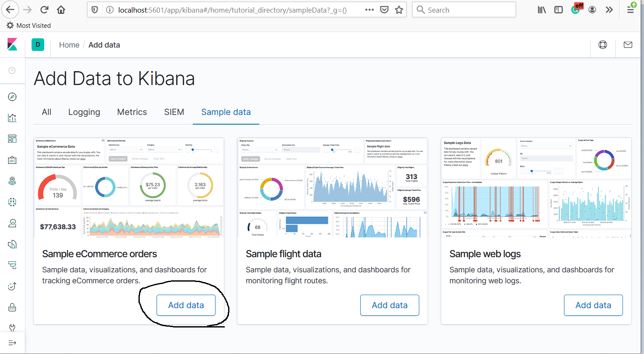
Task: Click Sample web logs dashboard thumbnail
Action: click(x=536, y=188)
